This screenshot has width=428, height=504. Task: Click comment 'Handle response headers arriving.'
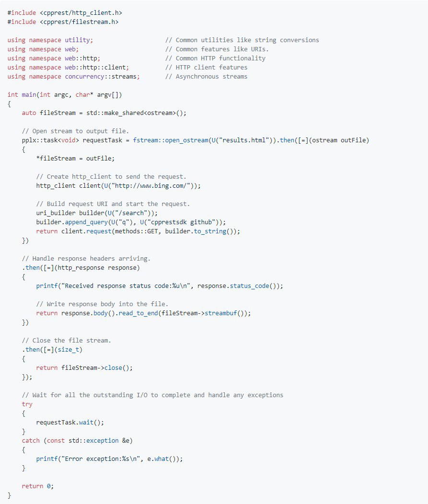click(86, 259)
